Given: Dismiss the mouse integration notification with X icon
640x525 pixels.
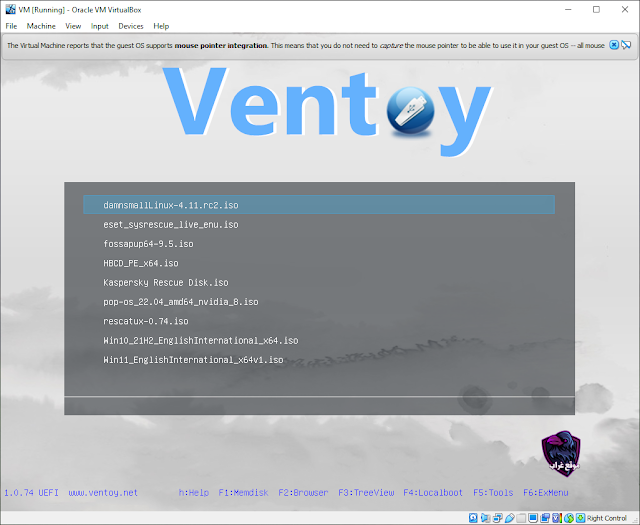Looking at the screenshot, I should (x=614, y=45).
